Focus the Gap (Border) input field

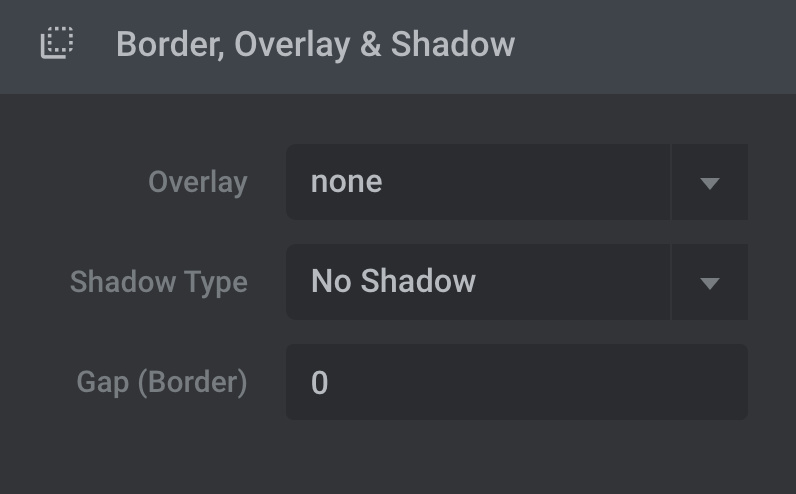point(517,382)
